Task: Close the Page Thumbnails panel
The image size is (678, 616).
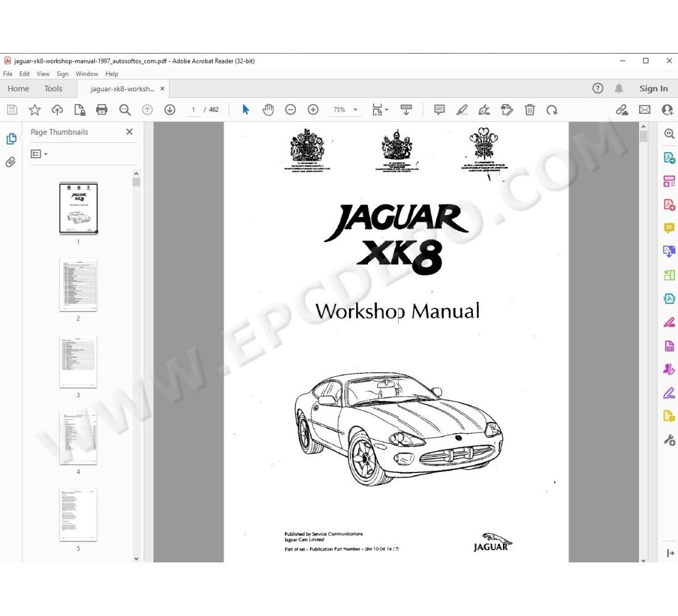Action: tap(129, 132)
